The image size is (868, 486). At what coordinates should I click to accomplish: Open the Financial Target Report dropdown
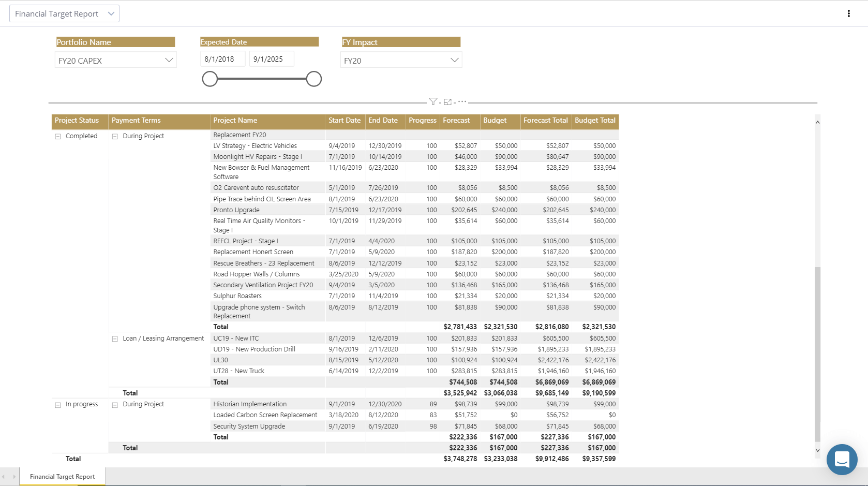64,13
